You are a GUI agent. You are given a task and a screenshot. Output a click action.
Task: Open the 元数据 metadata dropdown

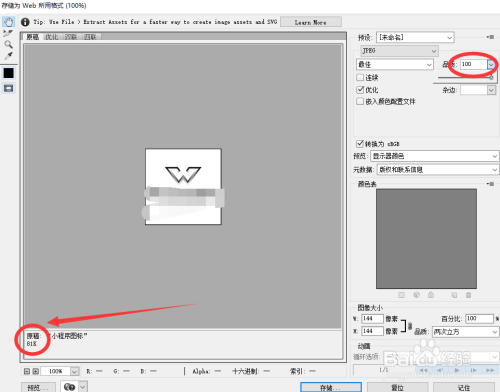point(438,170)
